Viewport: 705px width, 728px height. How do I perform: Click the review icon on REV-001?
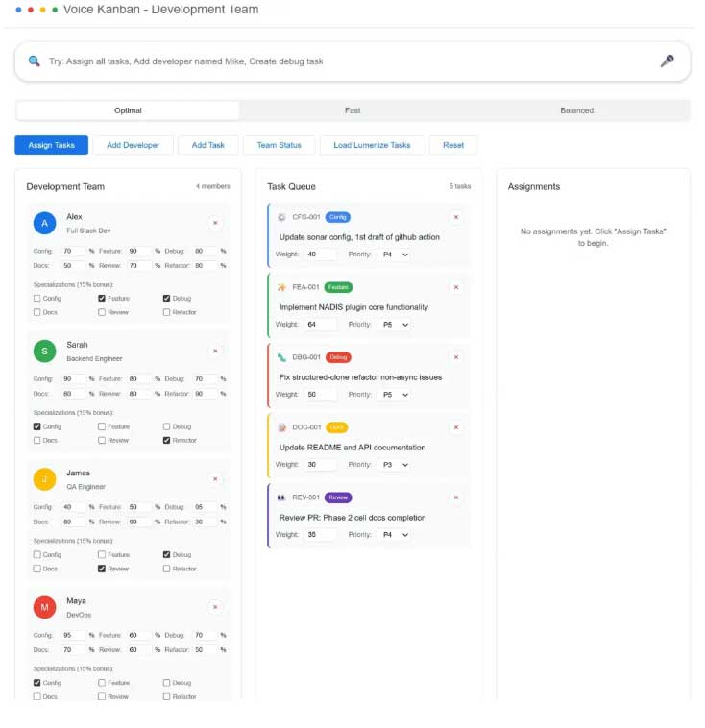(281, 497)
